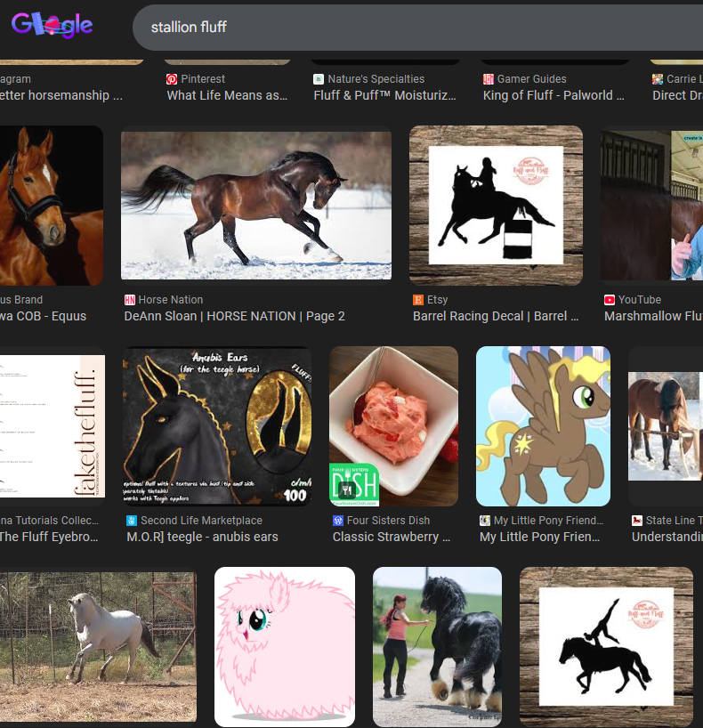Click the 'Etsy' source label
Viewport: 703px width, 728px height.
point(438,300)
